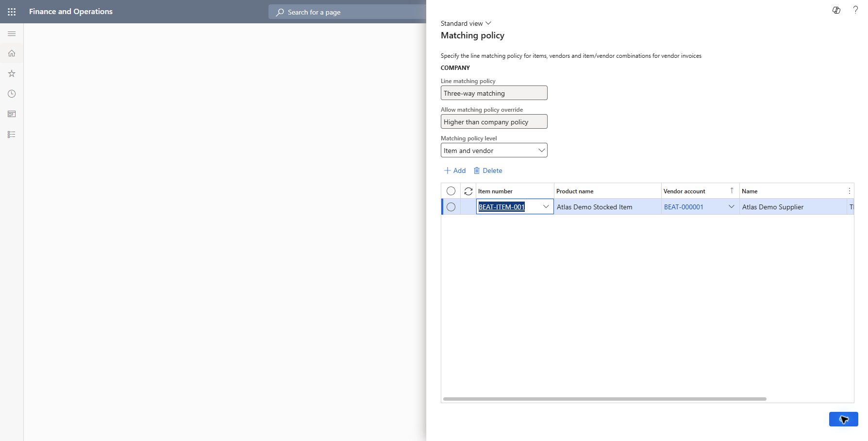Viewport: 868px width, 441px height.
Task: Click the Name column header
Action: (x=793, y=191)
